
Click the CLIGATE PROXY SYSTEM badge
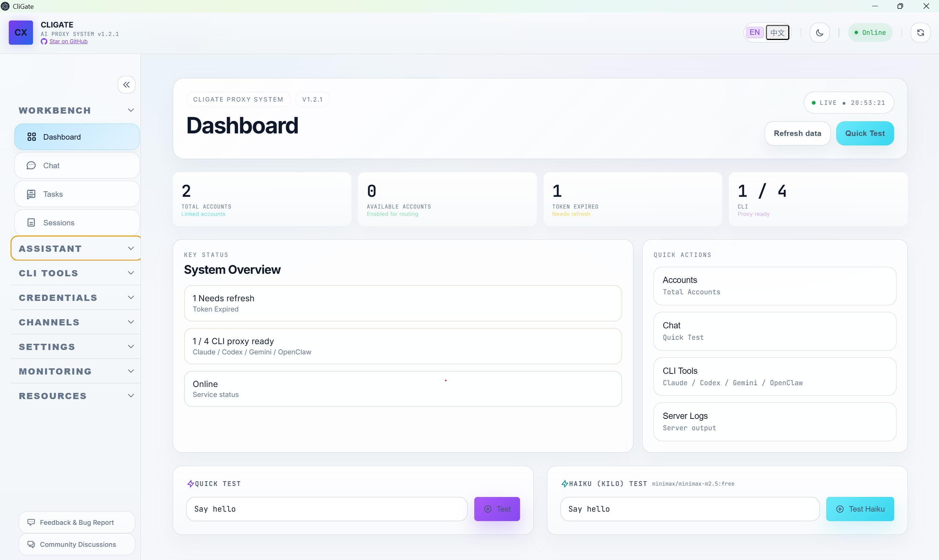pyautogui.click(x=238, y=99)
